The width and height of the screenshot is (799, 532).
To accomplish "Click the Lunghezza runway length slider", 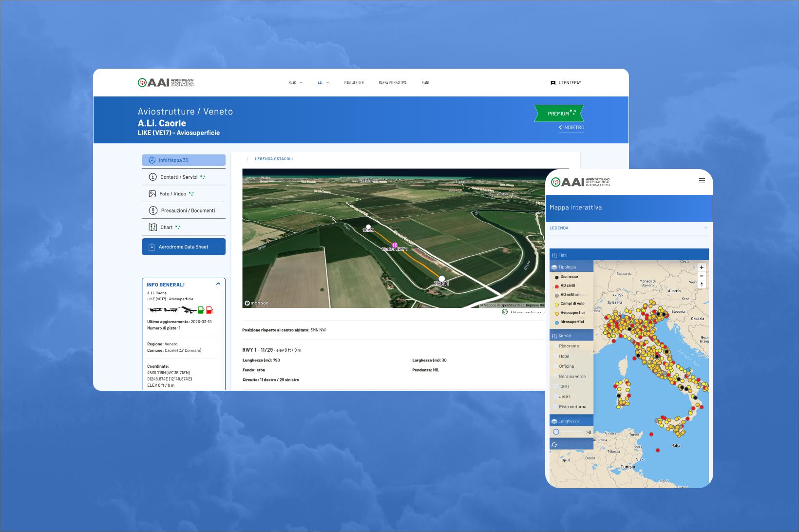I will pos(556,432).
